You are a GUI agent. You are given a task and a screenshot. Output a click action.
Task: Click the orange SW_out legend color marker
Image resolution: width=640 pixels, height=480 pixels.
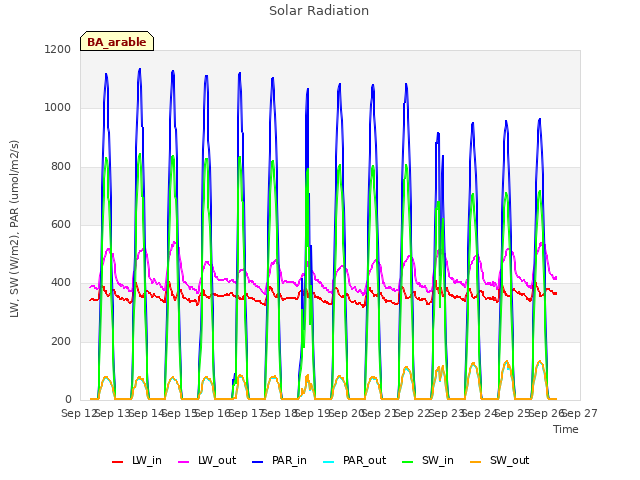[x=475, y=462]
